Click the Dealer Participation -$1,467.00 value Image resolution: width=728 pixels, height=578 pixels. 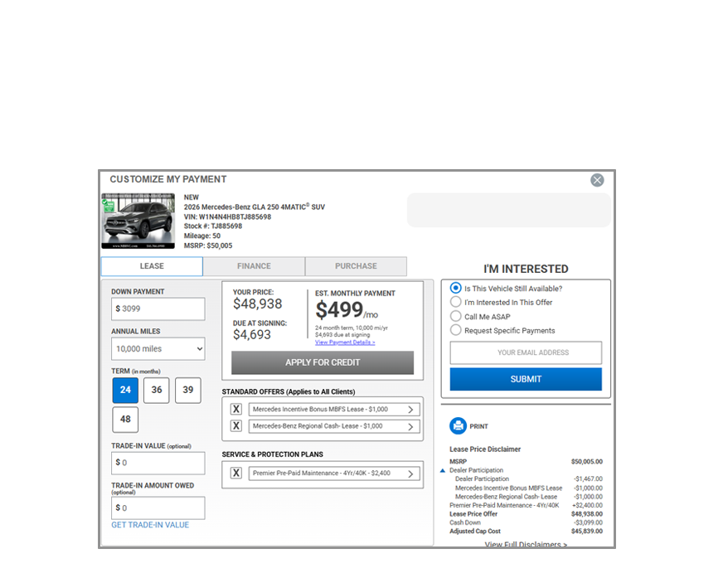point(588,478)
